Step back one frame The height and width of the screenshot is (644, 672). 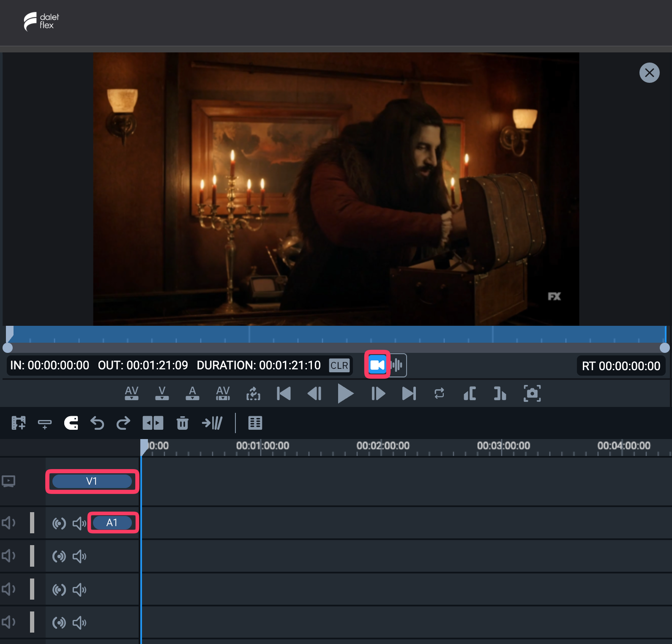click(314, 394)
